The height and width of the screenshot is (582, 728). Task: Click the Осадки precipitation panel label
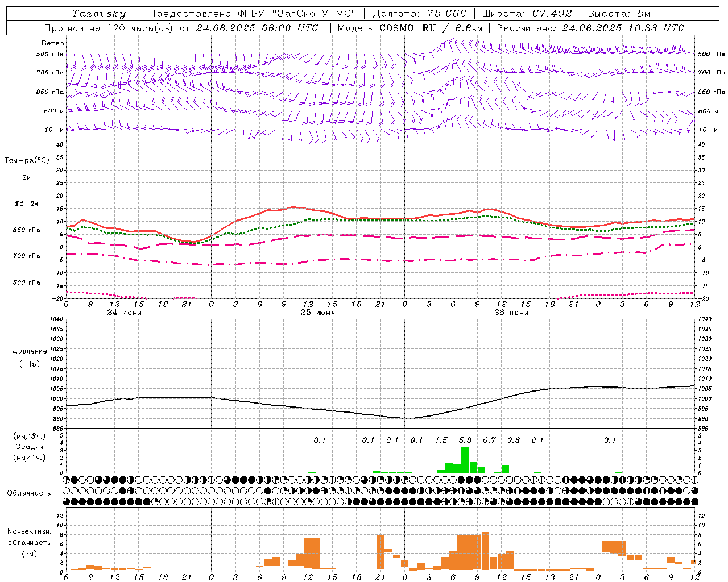pyautogui.click(x=29, y=447)
